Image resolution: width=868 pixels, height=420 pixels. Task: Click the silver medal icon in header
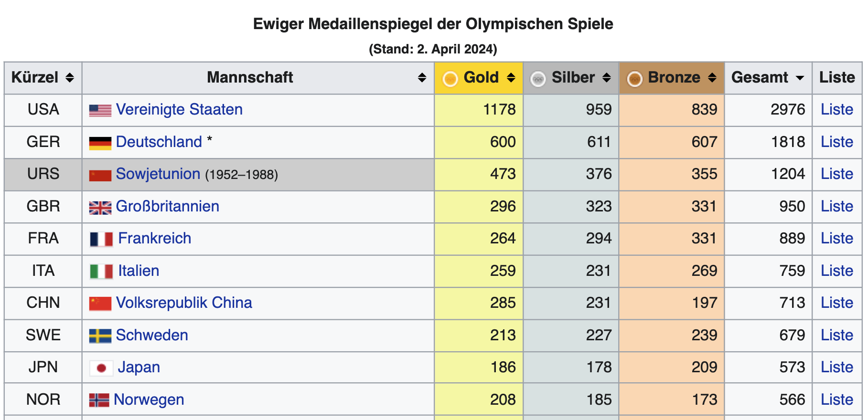click(538, 79)
